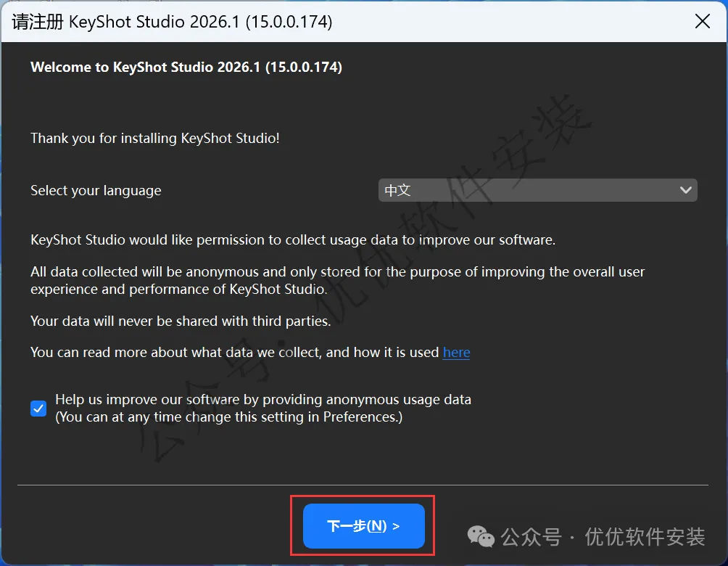The height and width of the screenshot is (566, 728).
Task: Click 'Welcome to KeyShot Studio 2026.1' heading
Action: point(186,67)
